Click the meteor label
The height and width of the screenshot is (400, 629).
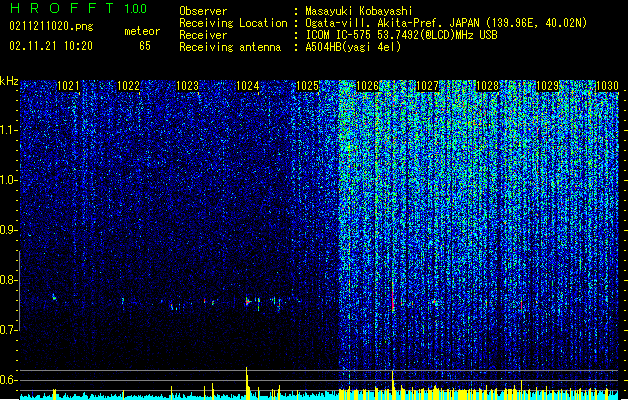point(142,31)
